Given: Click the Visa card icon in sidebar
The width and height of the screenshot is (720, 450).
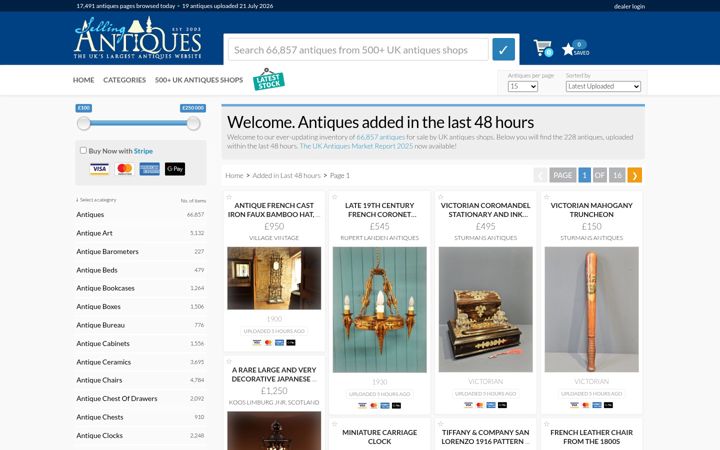Looking at the screenshot, I should click(x=99, y=169).
